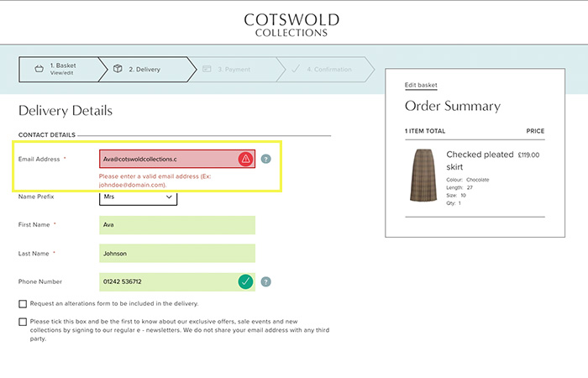Click the Edit basket link

tap(421, 86)
